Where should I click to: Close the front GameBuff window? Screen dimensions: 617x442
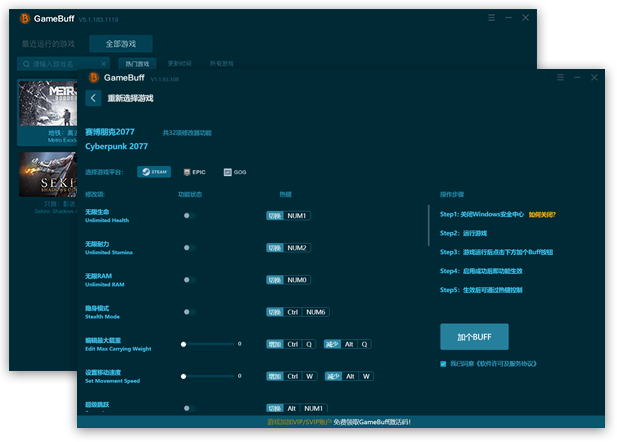(x=594, y=77)
